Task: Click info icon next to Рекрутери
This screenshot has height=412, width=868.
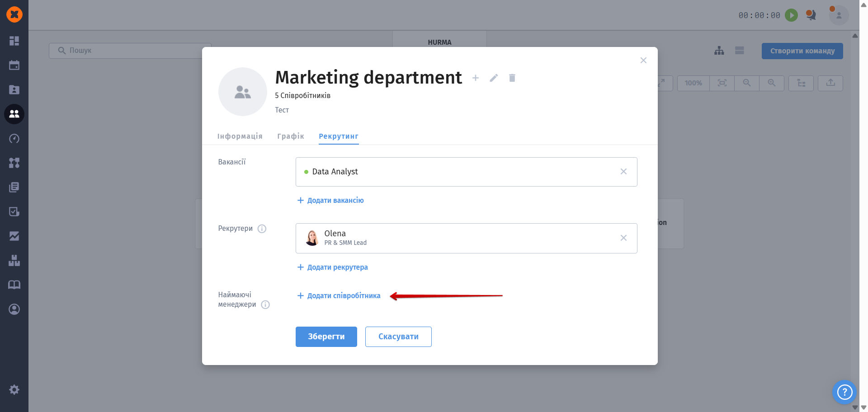Action: coord(262,229)
